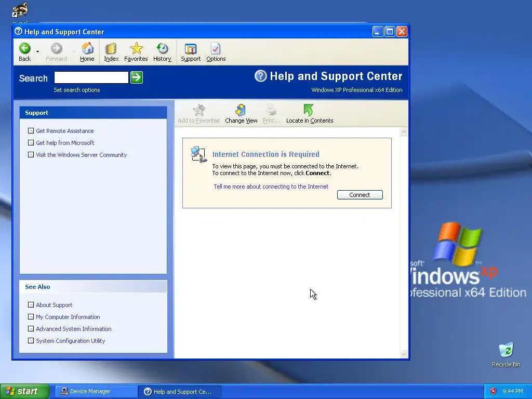This screenshot has width=532, height=399.
Task: Click Locate in Contents icon
Action: tap(309, 110)
